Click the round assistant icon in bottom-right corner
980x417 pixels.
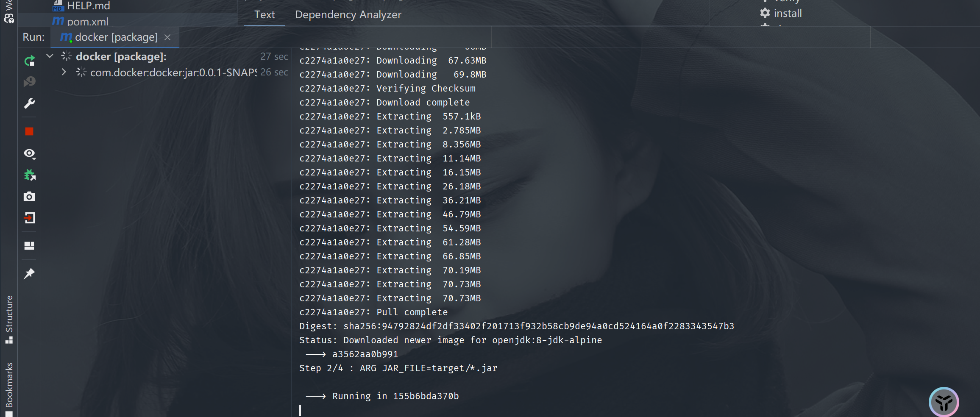tap(944, 402)
